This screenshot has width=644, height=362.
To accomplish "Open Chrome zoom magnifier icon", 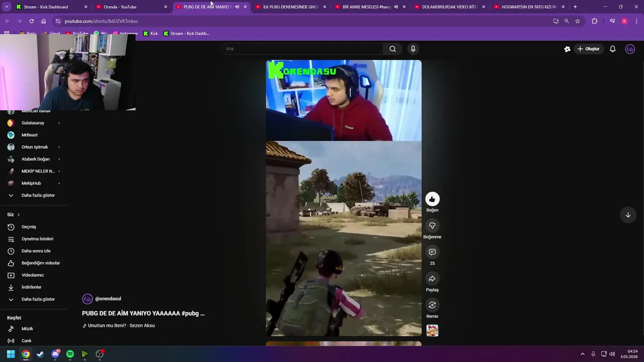I will pos(567,21).
